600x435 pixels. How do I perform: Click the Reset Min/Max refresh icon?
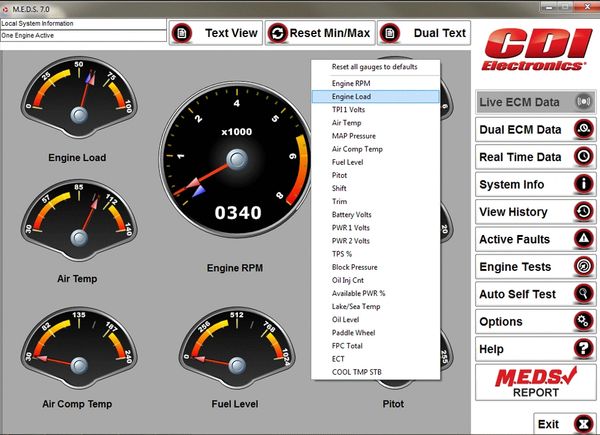tap(277, 33)
